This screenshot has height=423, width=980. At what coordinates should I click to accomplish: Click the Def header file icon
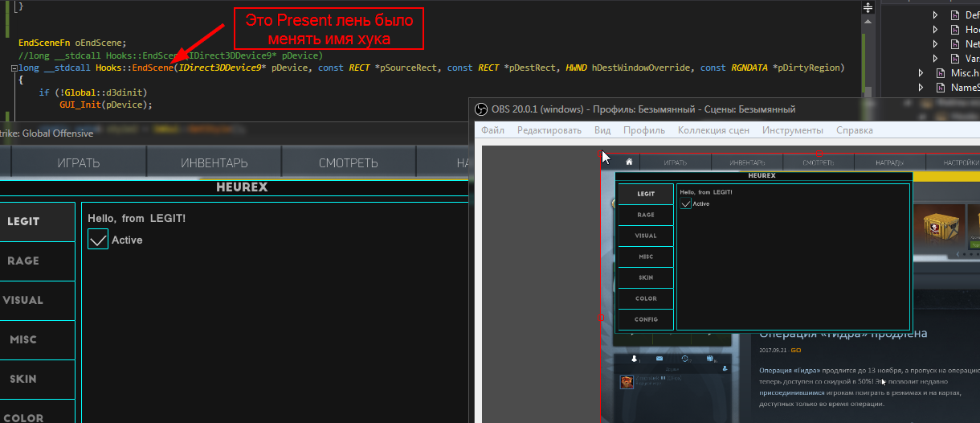point(955,15)
